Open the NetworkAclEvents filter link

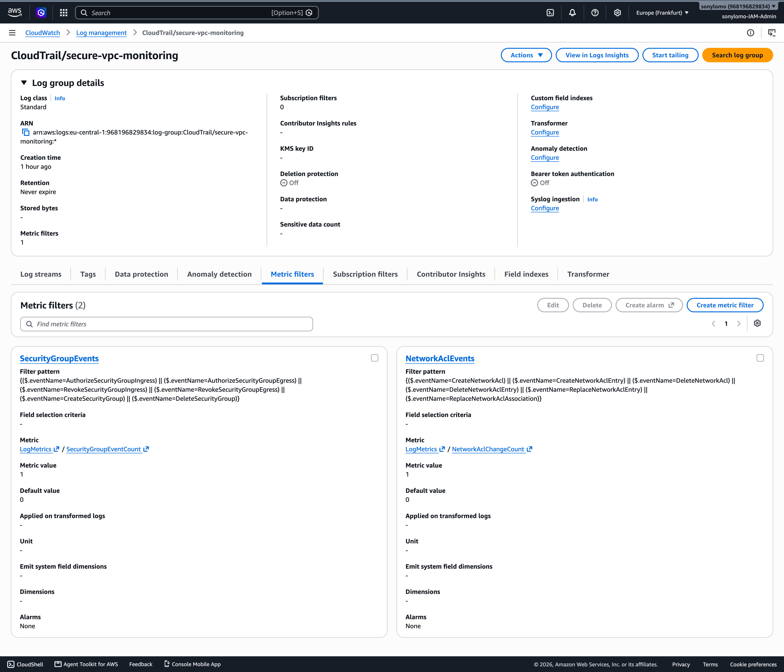point(440,359)
